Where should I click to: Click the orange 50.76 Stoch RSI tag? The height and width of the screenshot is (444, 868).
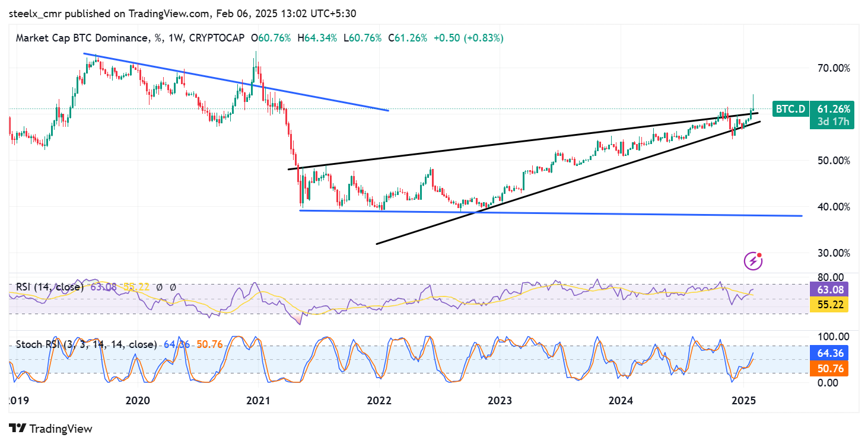click(829, 368)
